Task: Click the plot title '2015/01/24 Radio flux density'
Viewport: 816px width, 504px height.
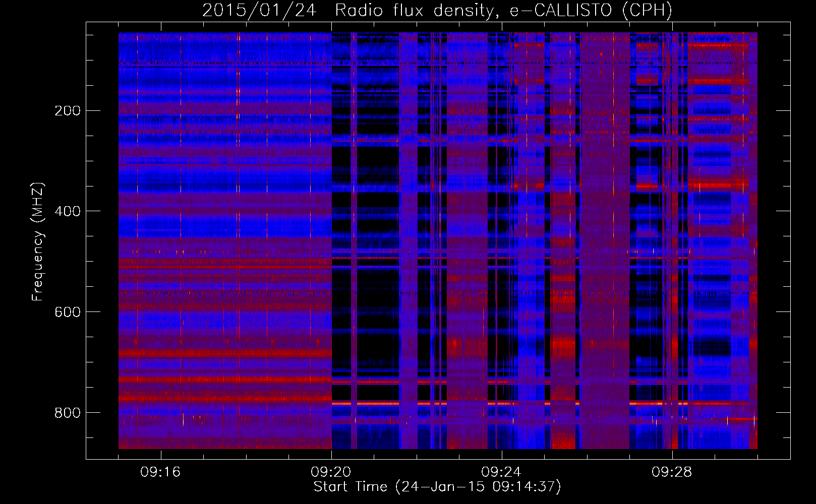Action: [348, 10]
